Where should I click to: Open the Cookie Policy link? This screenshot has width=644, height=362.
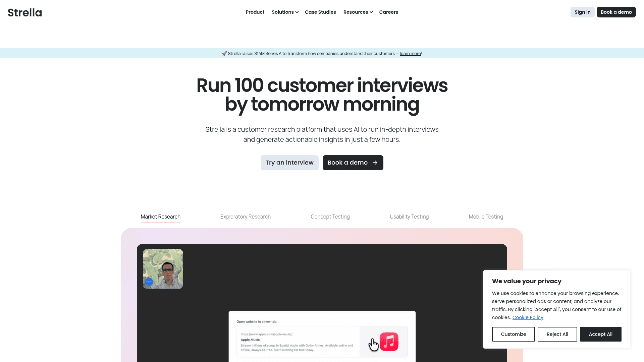pyautogui.click(x=528, y=317)
